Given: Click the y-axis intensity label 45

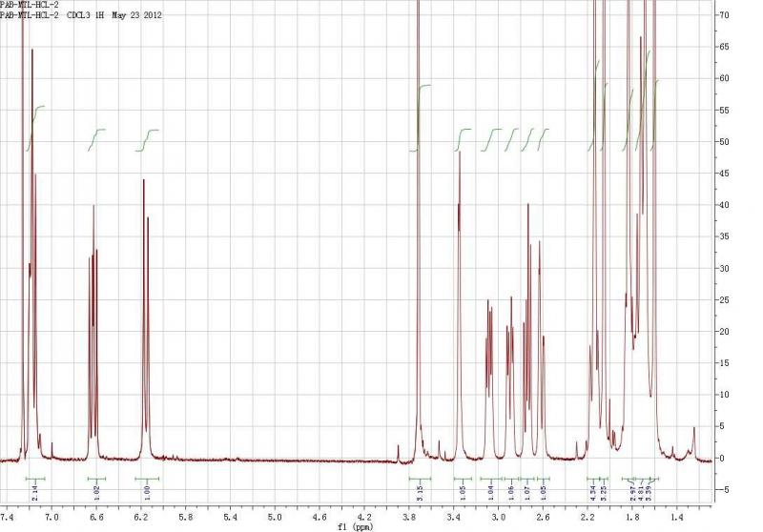Looking at the screenshot, I should [724, 174].
